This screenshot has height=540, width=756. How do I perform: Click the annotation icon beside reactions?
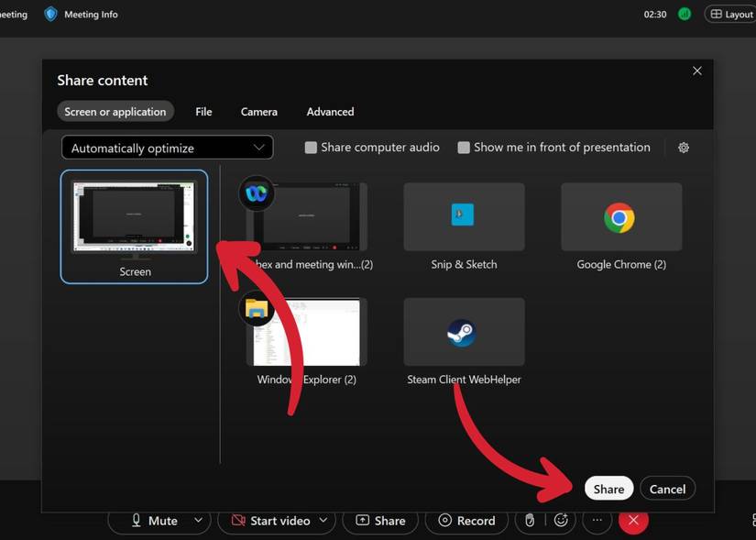(530, 520)
